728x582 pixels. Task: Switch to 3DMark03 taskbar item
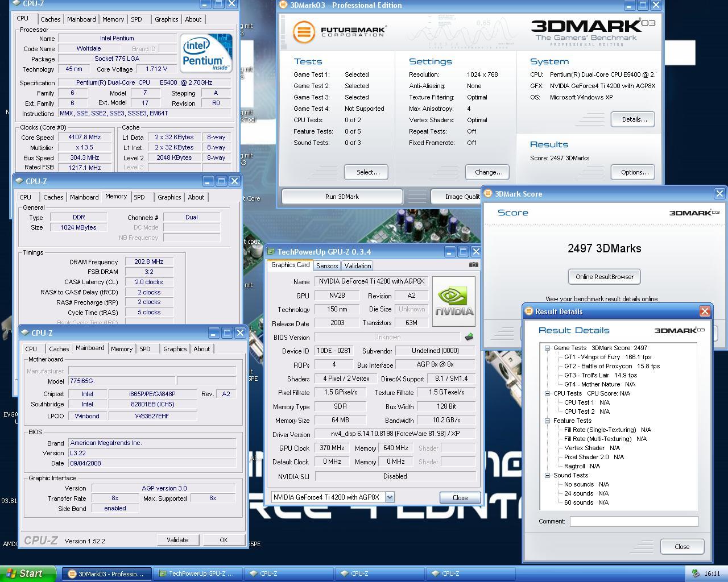[106, 574]
